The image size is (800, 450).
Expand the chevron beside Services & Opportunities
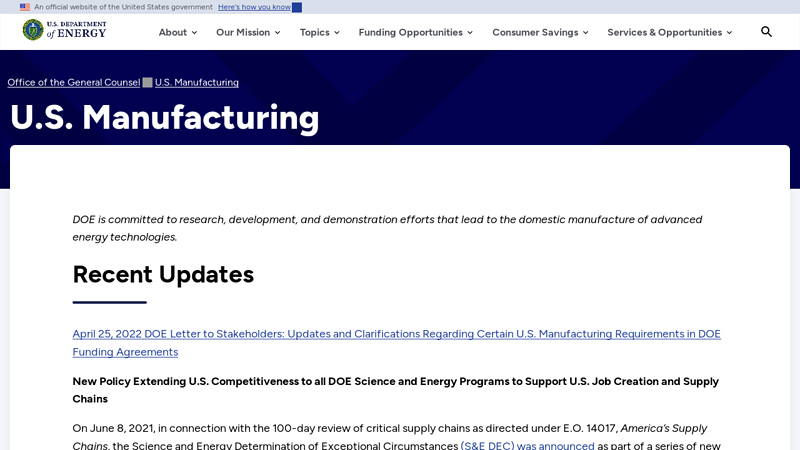(730, 33)
